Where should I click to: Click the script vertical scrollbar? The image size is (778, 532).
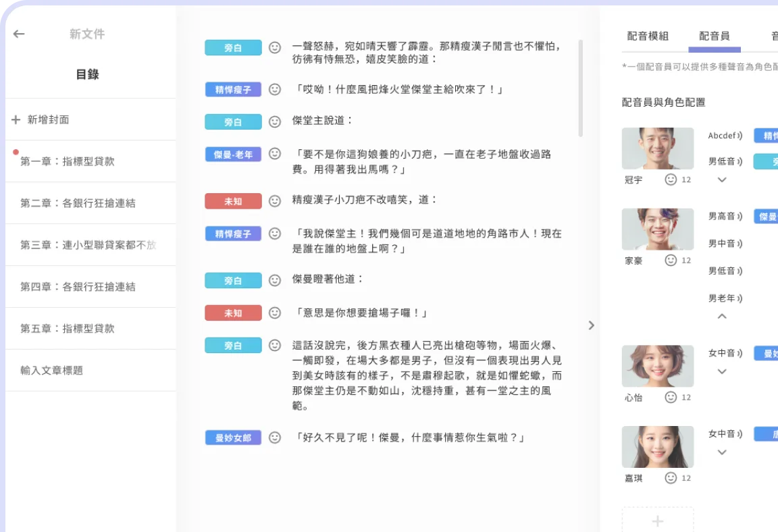coord(581,88)
